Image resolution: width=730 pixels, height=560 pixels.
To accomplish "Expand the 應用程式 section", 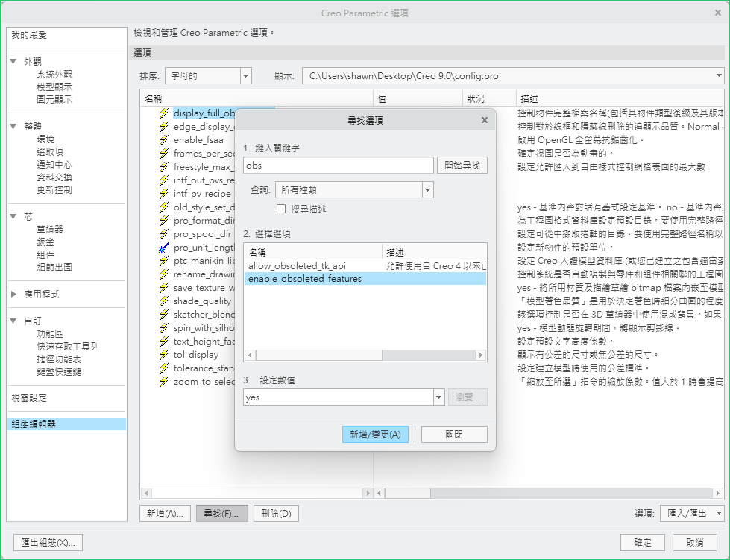I will click(x=14, y=295).
